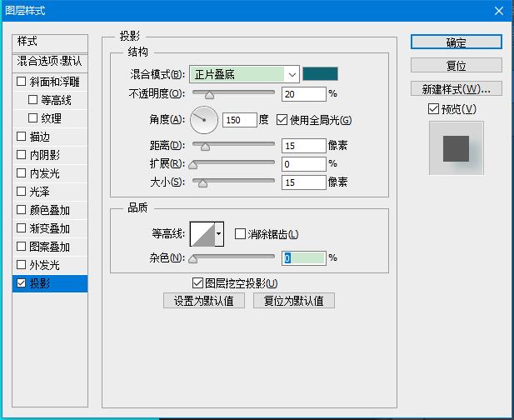The image size is (514, 420).
Task: Tick the 纹理 checkbox
Action: (x=32, y=118)
